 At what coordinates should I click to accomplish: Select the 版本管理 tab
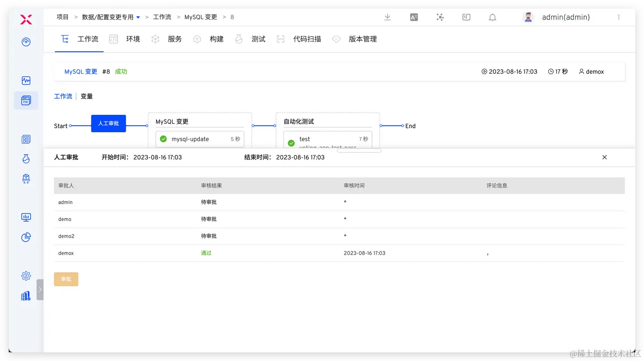coord(355,39)
